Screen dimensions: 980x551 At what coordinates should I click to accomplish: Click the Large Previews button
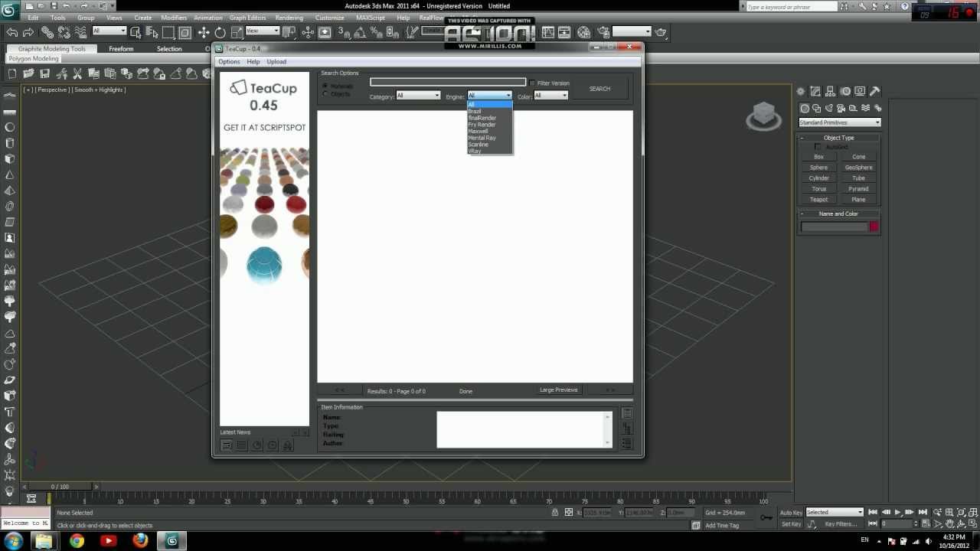tap(559, 390)
